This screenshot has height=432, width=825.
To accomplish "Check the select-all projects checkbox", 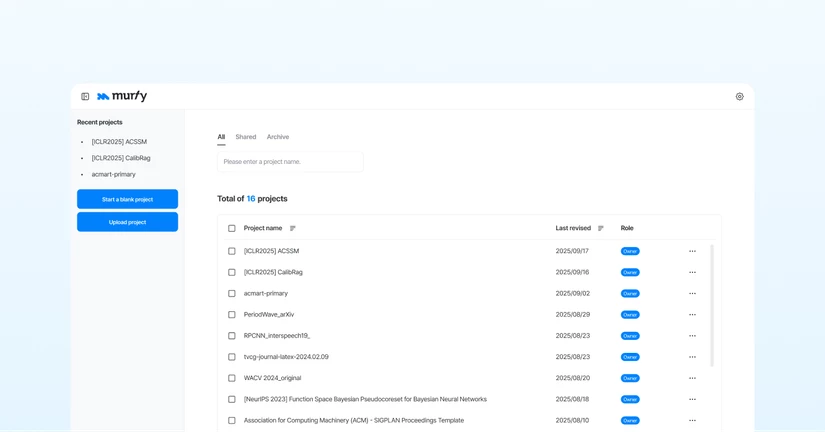I will tap(232, 228).
